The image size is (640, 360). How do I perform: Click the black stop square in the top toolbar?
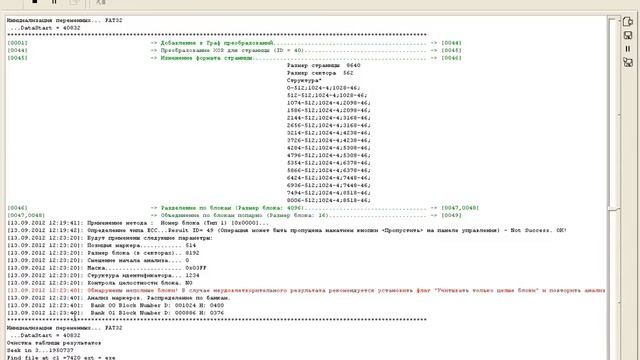click(35, 2)
